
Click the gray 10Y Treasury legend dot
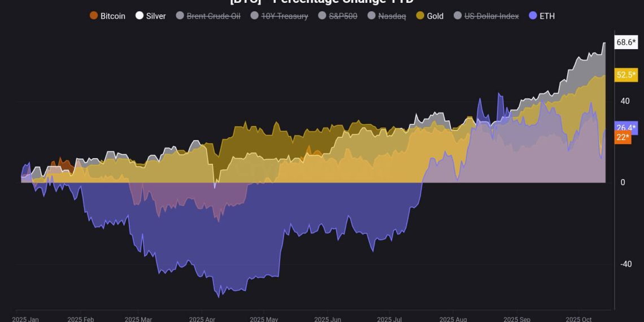(x=255, y=16)
